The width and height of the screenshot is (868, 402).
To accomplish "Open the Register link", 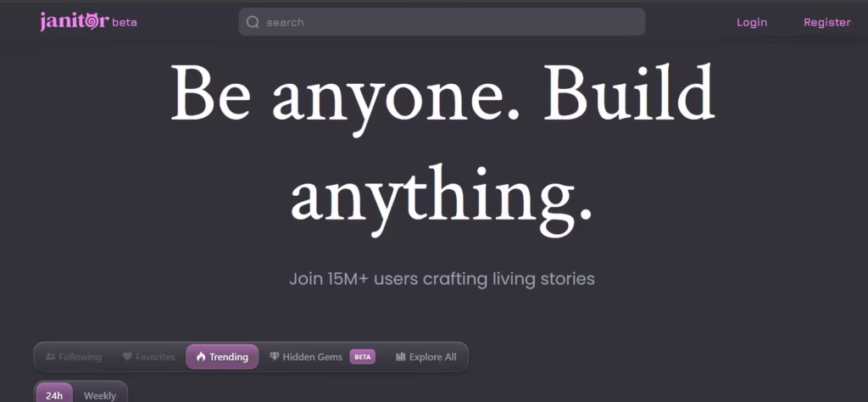I will [826, 22].
